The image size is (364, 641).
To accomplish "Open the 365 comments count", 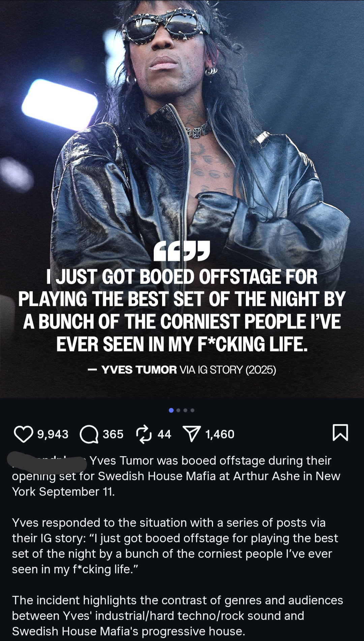I will pos(113,434).
